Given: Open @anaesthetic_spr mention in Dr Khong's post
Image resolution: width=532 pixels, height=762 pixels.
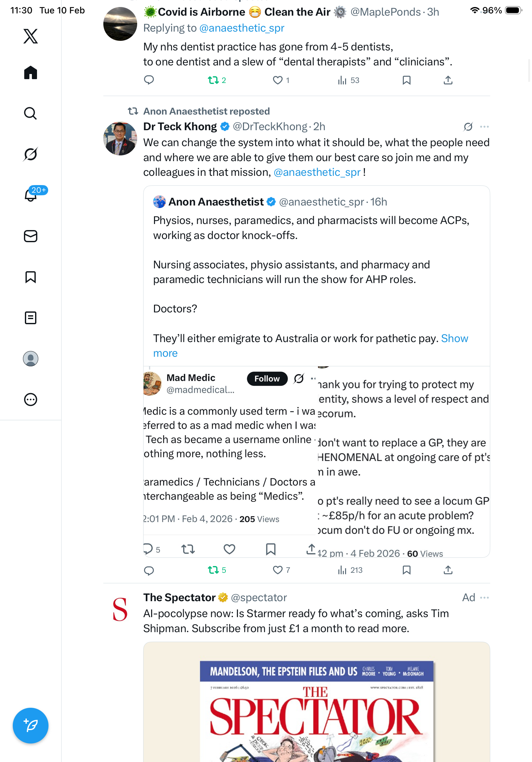Looking at the screenshot, I should (317, 172).
